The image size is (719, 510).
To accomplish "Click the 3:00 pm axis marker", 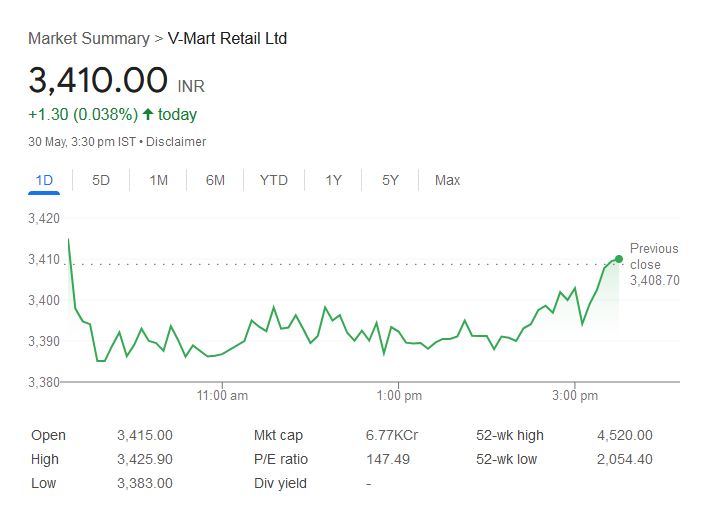I will (x=575, y=396).
